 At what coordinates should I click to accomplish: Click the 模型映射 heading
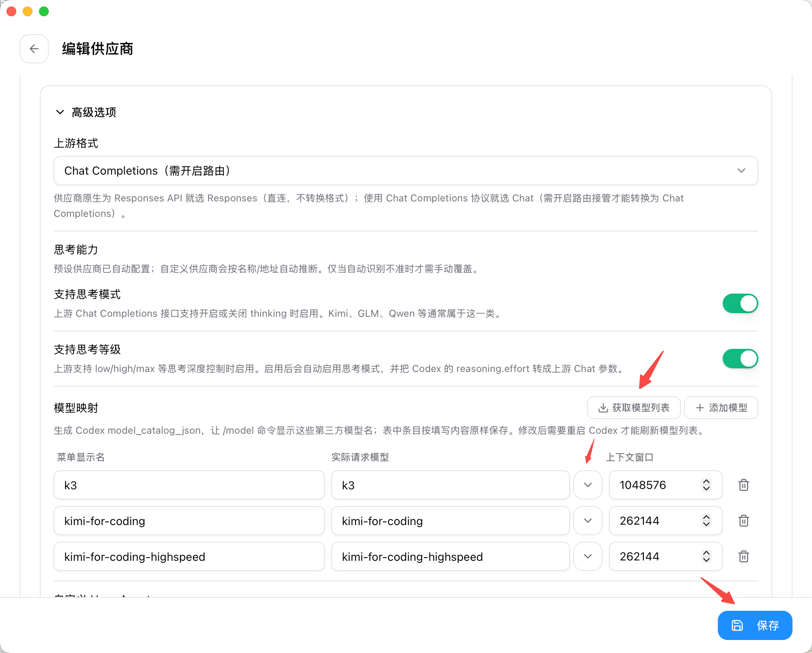(76, 408)
